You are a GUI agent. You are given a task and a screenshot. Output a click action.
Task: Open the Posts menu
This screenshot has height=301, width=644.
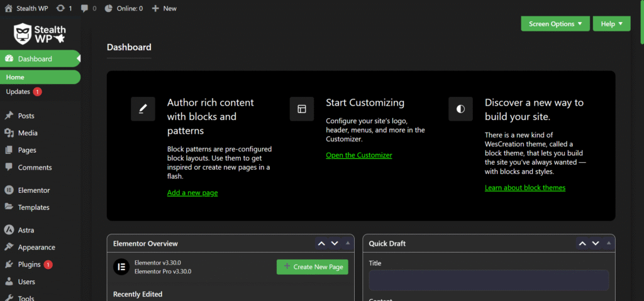[40, 116]
